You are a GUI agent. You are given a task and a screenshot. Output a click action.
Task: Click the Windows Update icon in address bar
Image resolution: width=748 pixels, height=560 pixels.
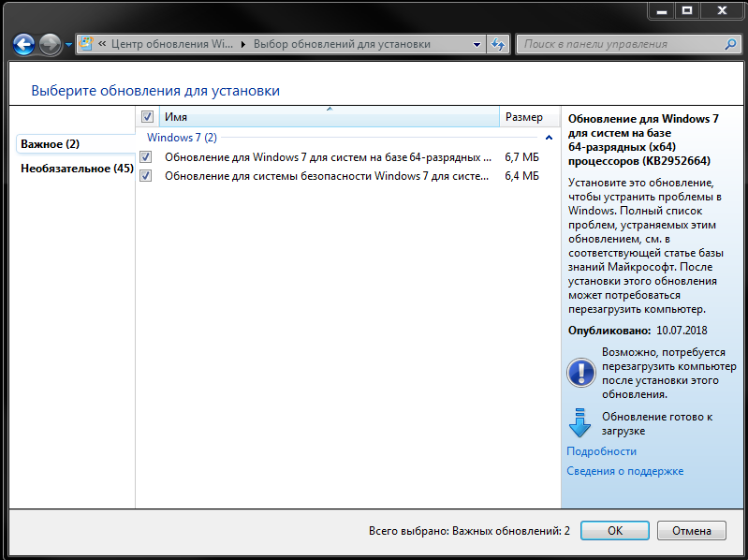coord(86,44)
